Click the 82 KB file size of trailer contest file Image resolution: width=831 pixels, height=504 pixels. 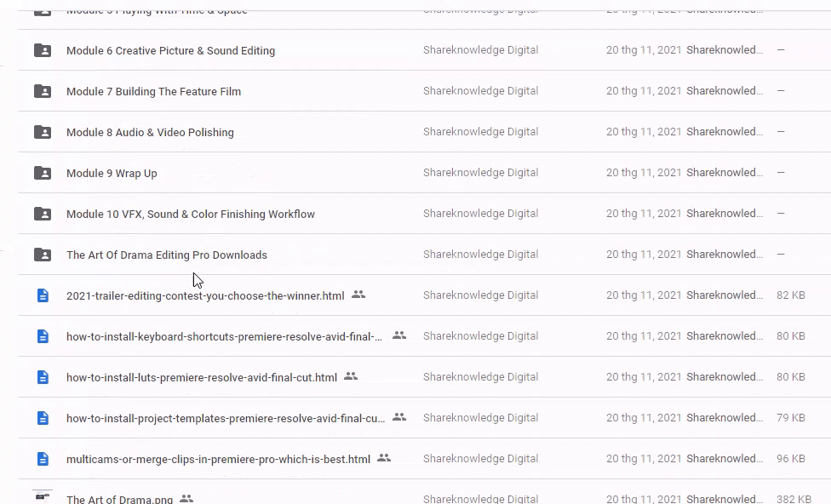point(790,295)
